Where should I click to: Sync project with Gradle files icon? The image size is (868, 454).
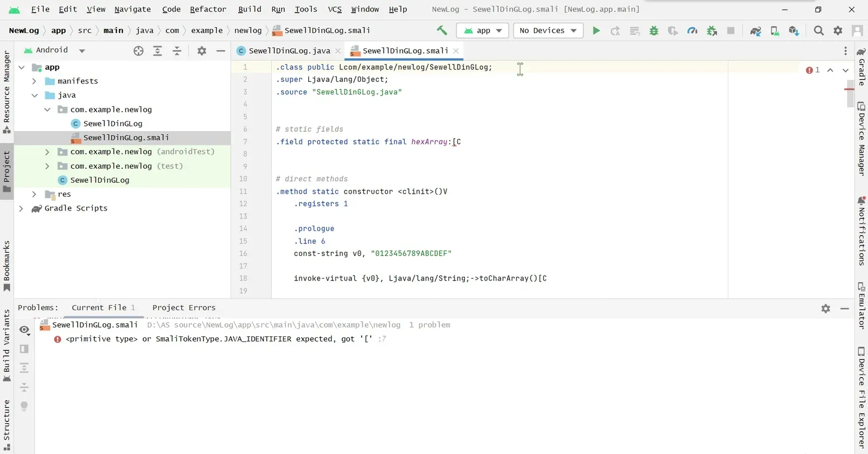click(756, 30)
